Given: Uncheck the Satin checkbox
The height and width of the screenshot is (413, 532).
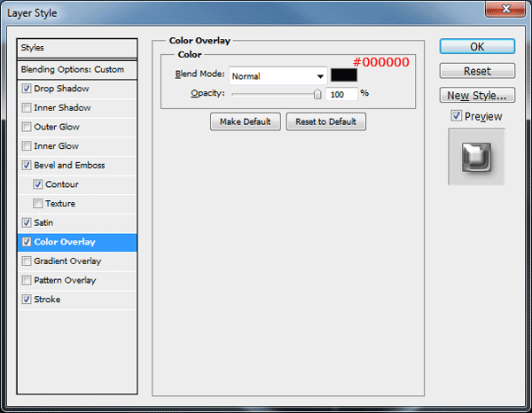Looking at the screenshot, I should pyautogui.click(x=27, y=222).
